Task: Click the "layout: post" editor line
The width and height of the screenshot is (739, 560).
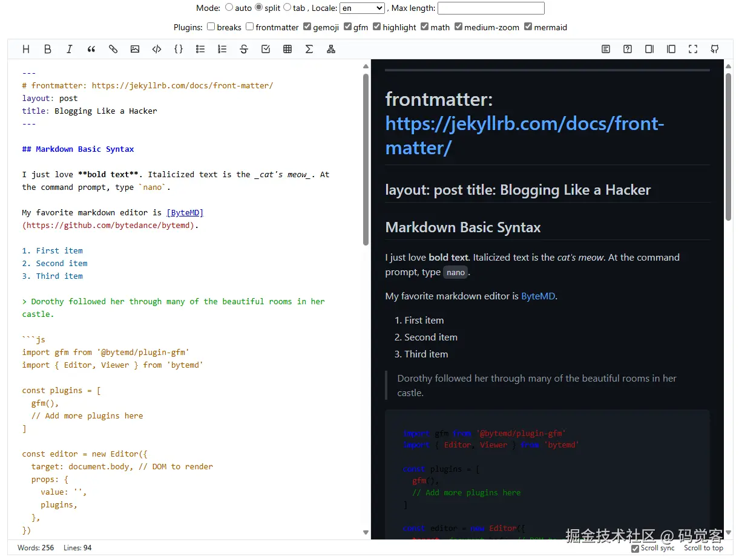Action: pyautogui.click(x=50, y=99)
